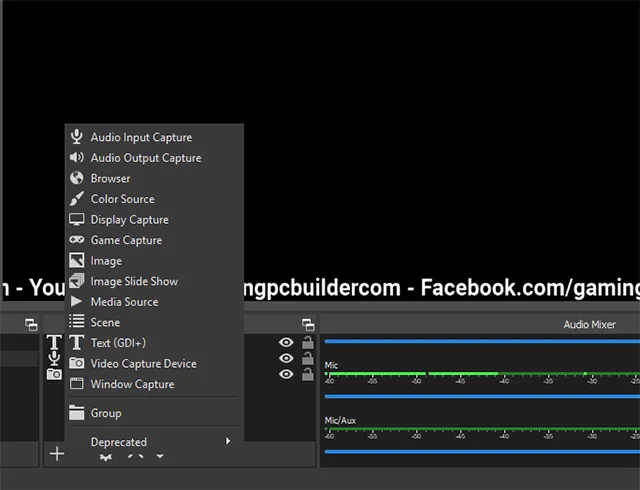This screenshot has height=490, width=640.
Task: Choose the Video Capture Device camera entry
Action: 154,363
